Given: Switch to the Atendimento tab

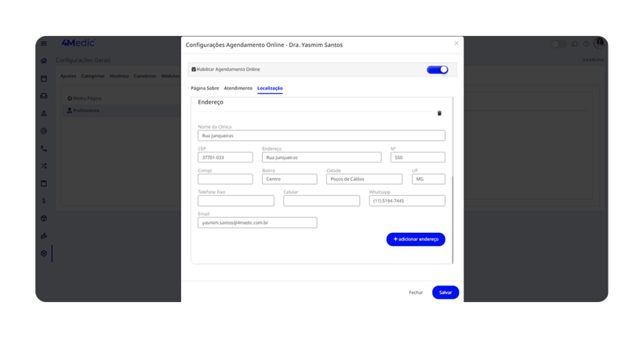Looking at the screenshot, I should coord(238,88).
